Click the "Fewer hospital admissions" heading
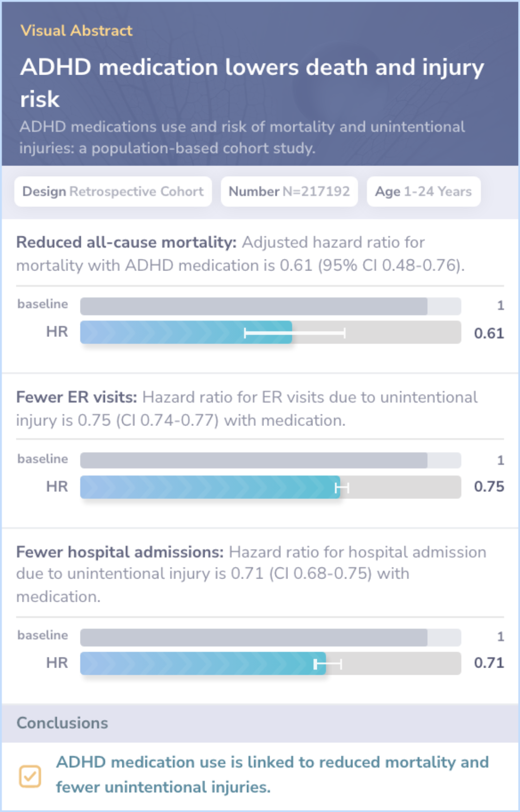 tap(120, 553)
